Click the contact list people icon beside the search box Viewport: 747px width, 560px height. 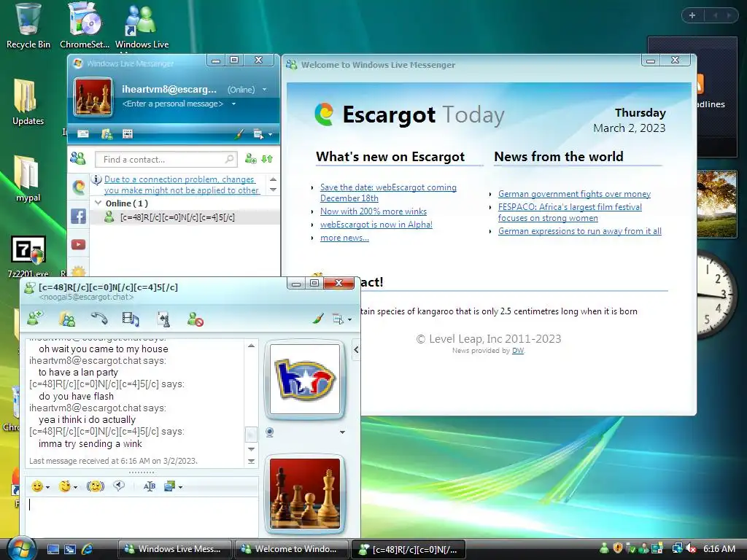click(x=77, y=158)
